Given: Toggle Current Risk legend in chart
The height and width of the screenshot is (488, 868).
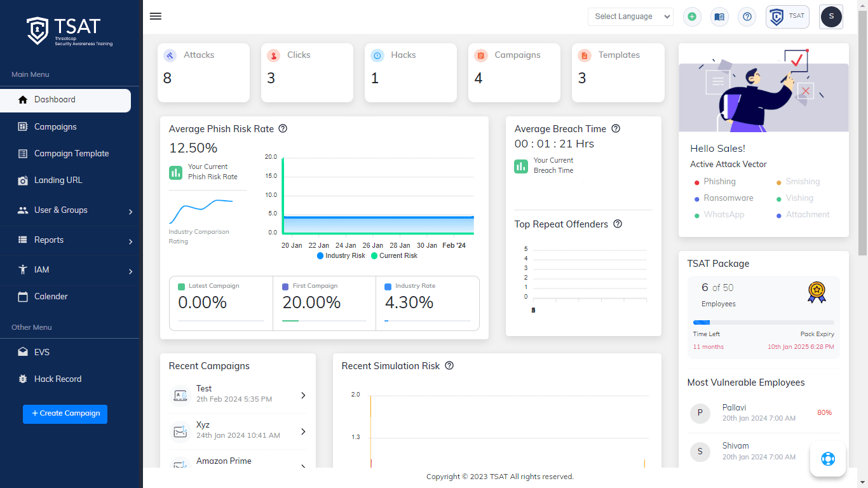Looking at the screenshot, I should 394,255.
